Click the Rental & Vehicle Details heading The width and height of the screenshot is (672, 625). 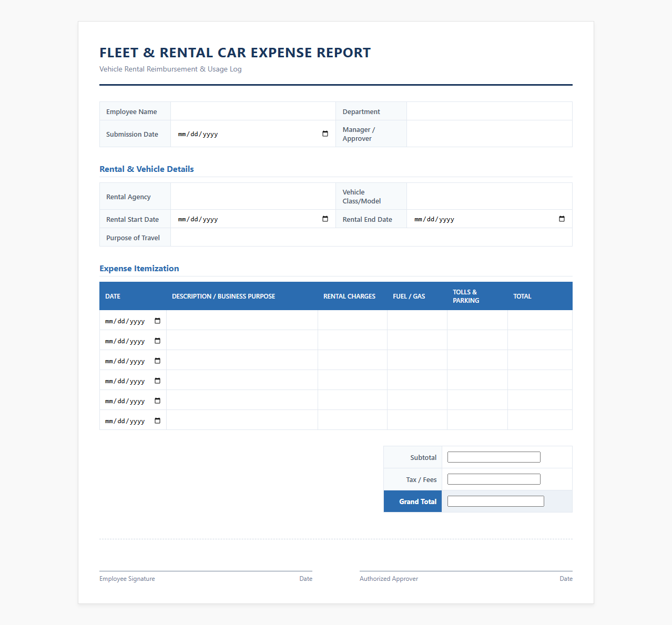pos(147,169)
